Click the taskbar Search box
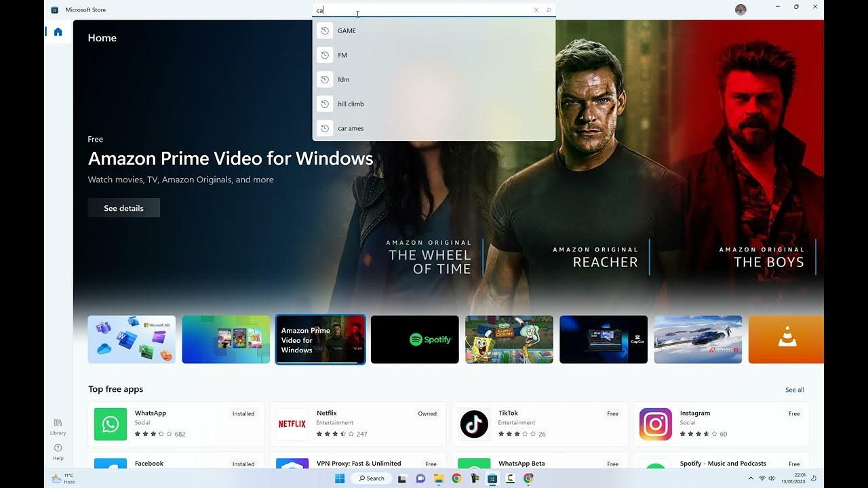This screenshot has height=488, width=868. click(x=372, y=479)
